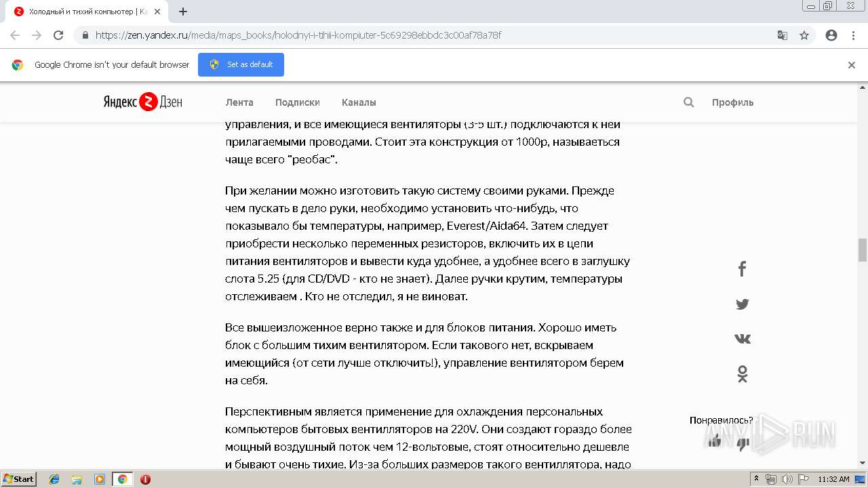Select the Chrome taskbar button

123,479
